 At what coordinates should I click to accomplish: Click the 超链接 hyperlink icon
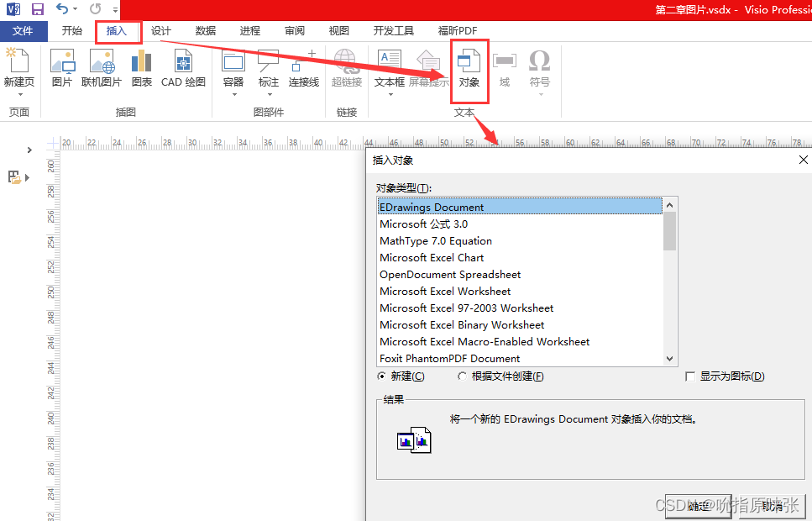tap(347, 67)
